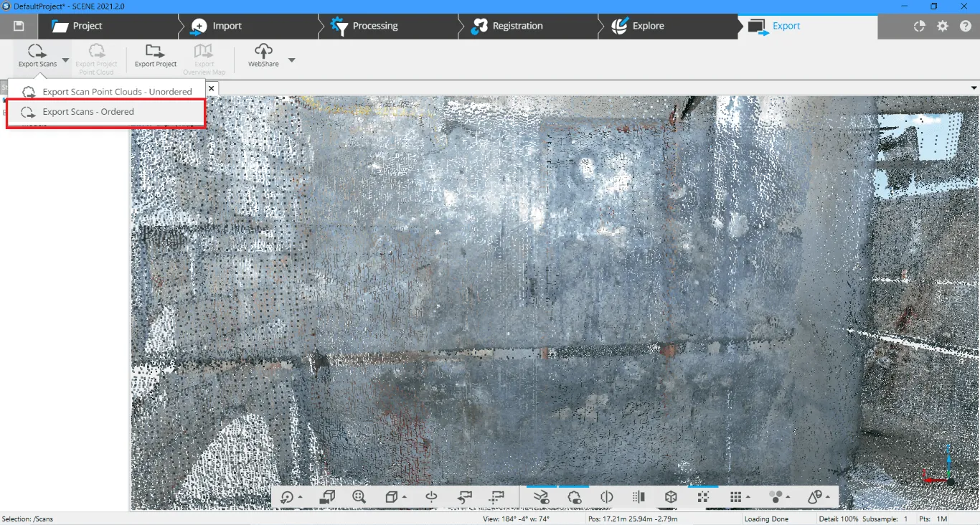Toggle the clipping box switch icon

coord(541,497)
